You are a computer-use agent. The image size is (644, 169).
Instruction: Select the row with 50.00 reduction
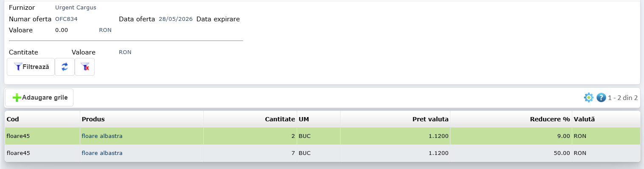[x=322, y=153]
